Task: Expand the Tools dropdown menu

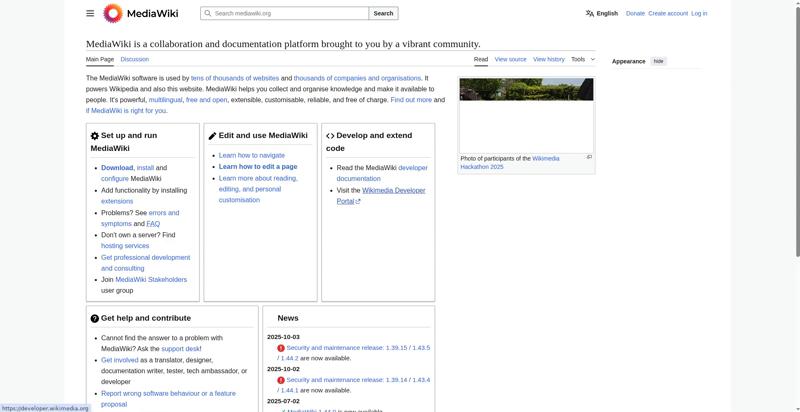Action: click(x=582, y=59)
